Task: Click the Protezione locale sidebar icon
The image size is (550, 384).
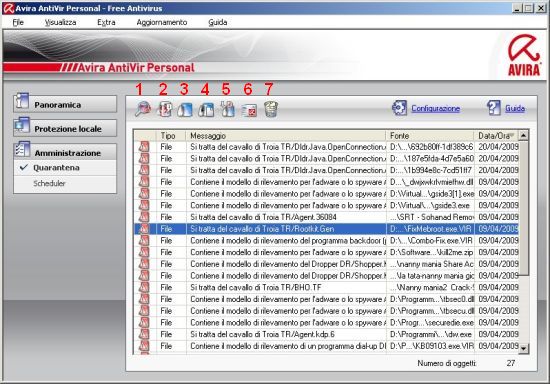Action: 22,126
